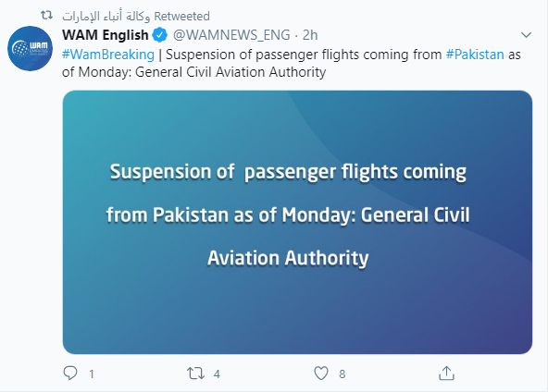Open the #WamBreaking hashtag

pyautogui.click(x=108, y=55)
